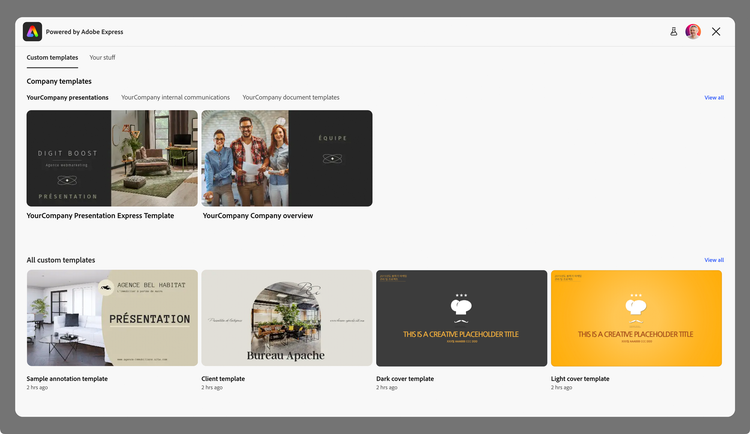Viewport: 750px width, 434px height.
Task: Open the beta flask icon
Action: click(x=673, y=32)
